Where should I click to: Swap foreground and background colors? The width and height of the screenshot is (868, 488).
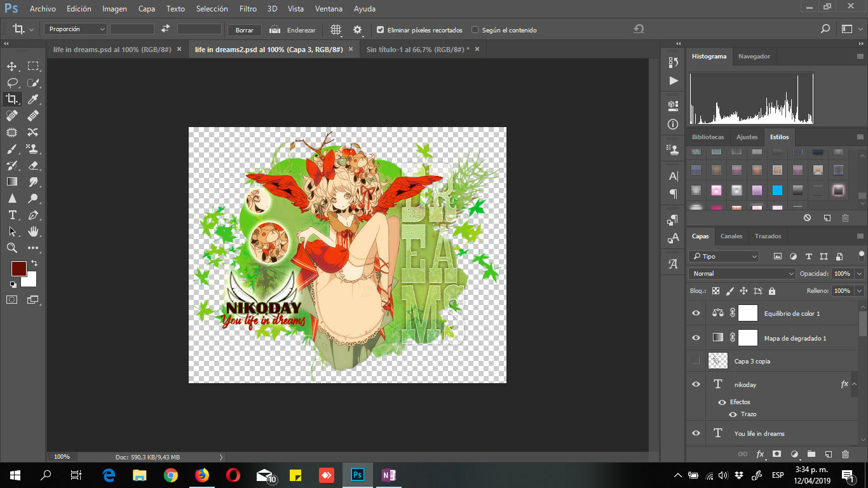(x=34, y=263)
